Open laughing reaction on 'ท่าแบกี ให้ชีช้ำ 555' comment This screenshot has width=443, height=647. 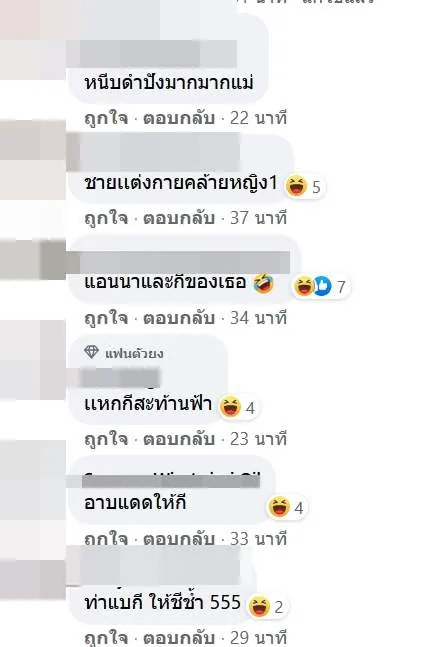click(x=259, y=606)
